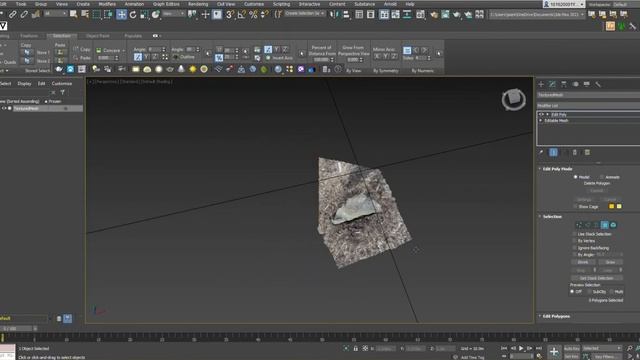Click the teapot primitive icon
The width and height of the screenshot is (640, 360).
(x=170, y=69)
